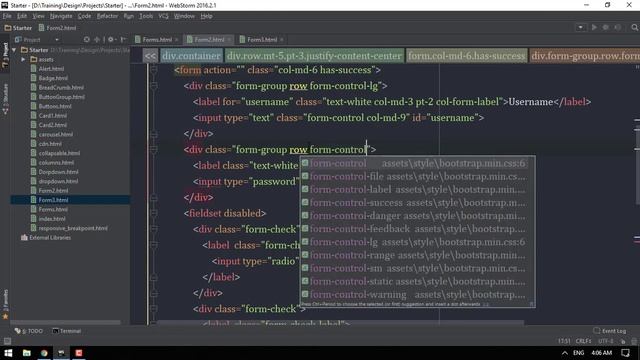Open Search Everywhere magnifier icon
Viewport: 640px width, 360px height.
pyautogui.click(x=634, y=27)
